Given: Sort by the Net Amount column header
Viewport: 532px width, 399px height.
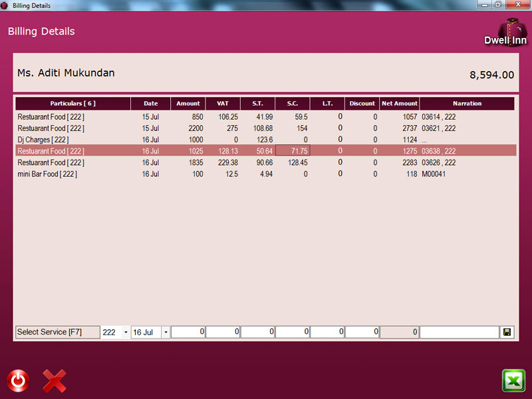Looking at the screenshot, I should 399,104.
